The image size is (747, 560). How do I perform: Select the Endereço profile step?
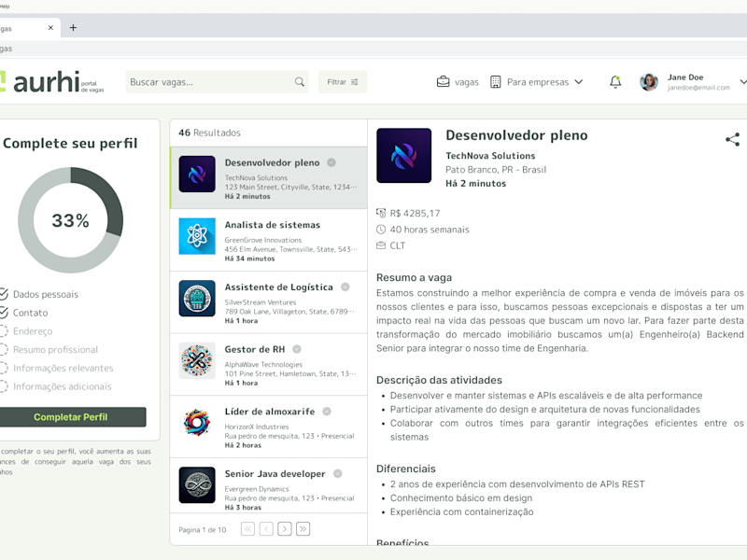coord(33,331)
